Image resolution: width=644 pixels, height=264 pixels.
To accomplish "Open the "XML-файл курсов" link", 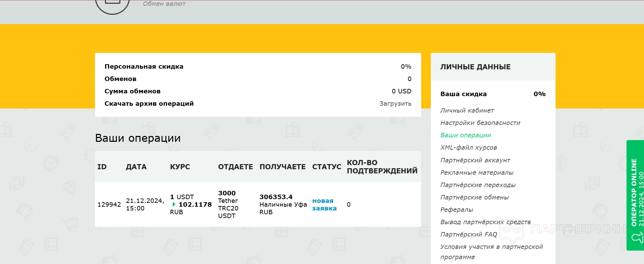I will 469,148.
